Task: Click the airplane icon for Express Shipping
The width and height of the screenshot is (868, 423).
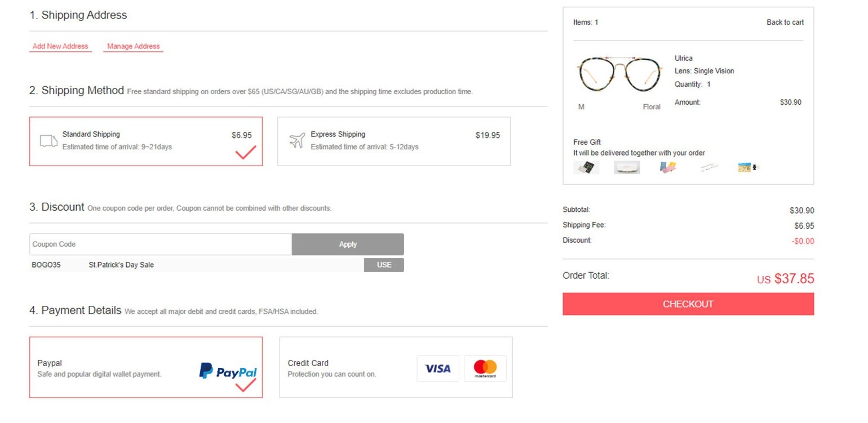Action: point(297,141)
